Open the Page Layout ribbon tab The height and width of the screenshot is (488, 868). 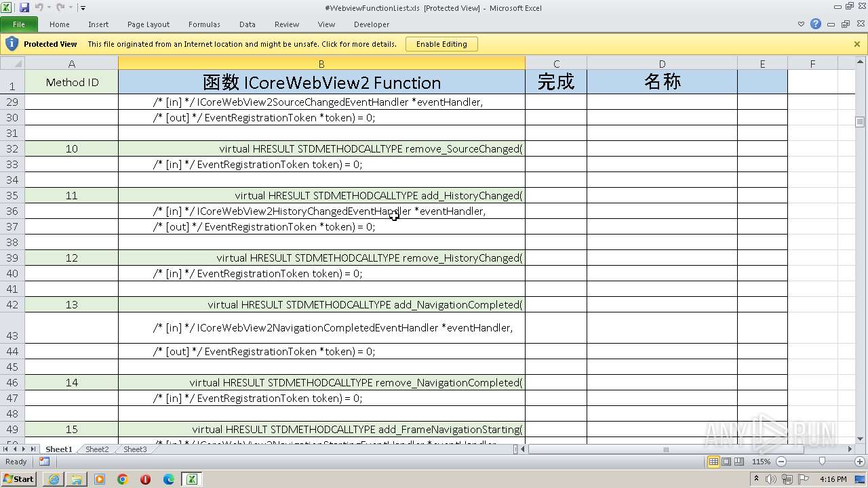(149, 24)
